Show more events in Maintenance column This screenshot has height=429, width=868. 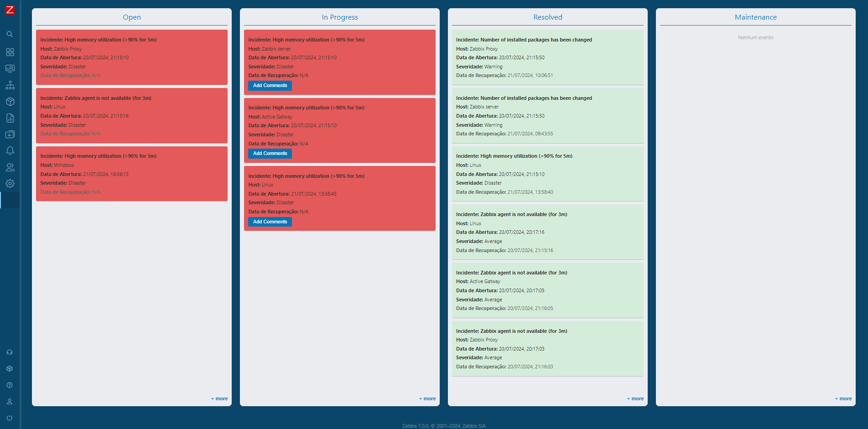pos(843,399)
